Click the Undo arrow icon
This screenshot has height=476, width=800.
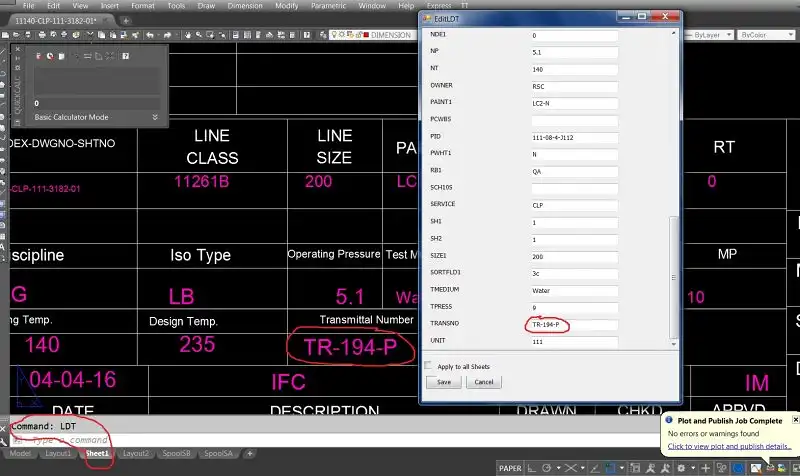(x=149, y=35)
